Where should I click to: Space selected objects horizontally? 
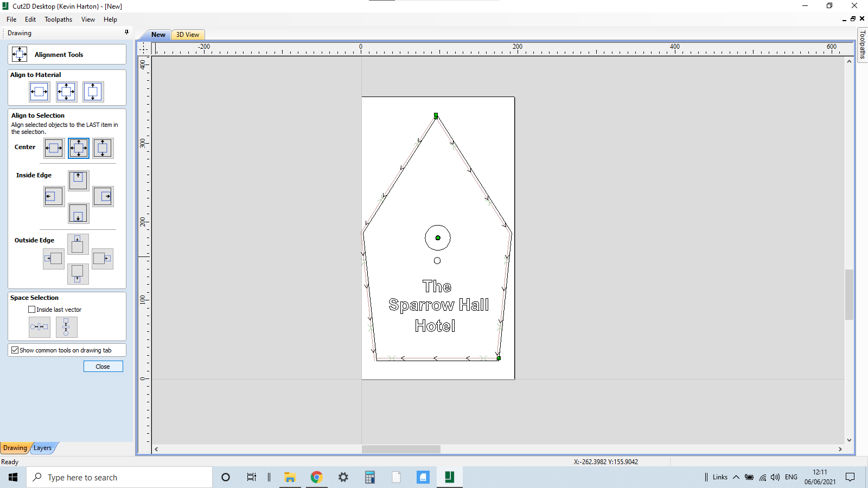click(x=39, y=327)
